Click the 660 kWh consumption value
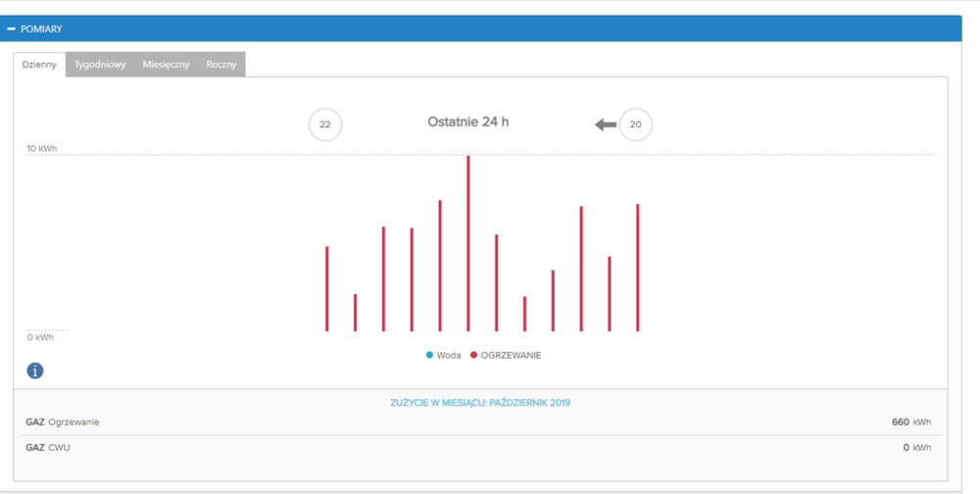Image resolution: width=980 pixels, height=494 pixels. click(x=910, y=422)
